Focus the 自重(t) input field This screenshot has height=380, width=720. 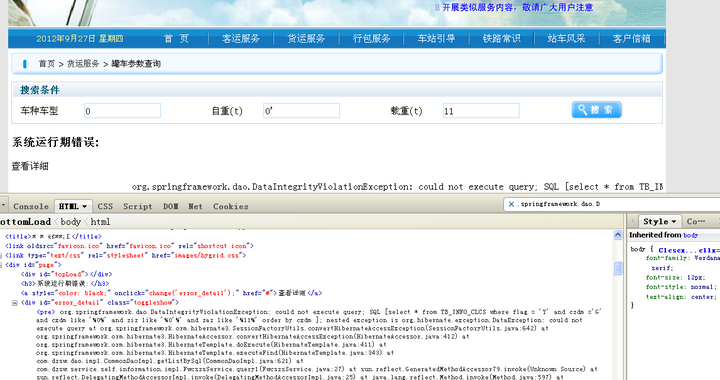(x=301, y=111)
